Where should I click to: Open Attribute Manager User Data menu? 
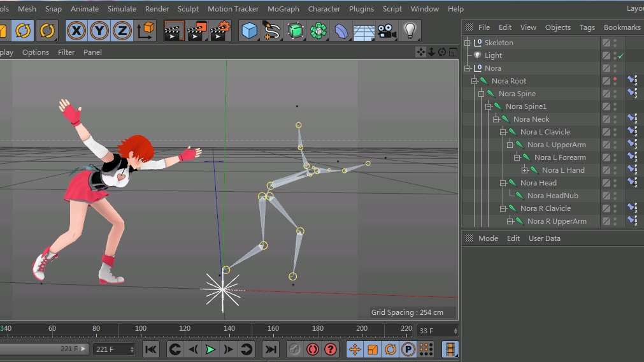coord(544,238)
